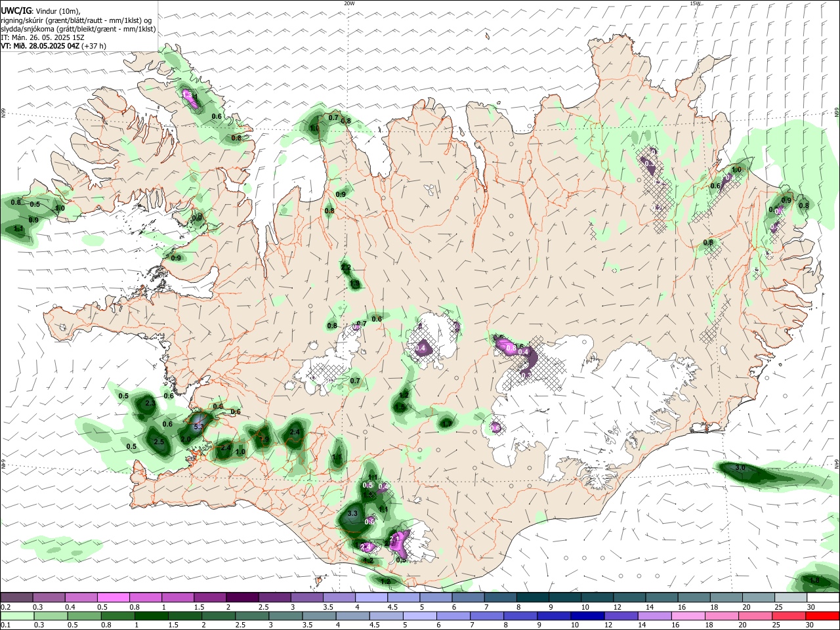Click the valid time 'VT: Mið. 28.05.2025 04Z (+37 h)'

coord(54,46)
